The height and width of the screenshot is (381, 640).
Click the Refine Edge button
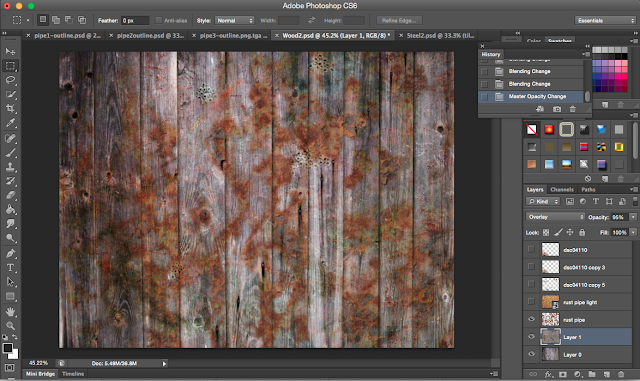click(399, 20)
